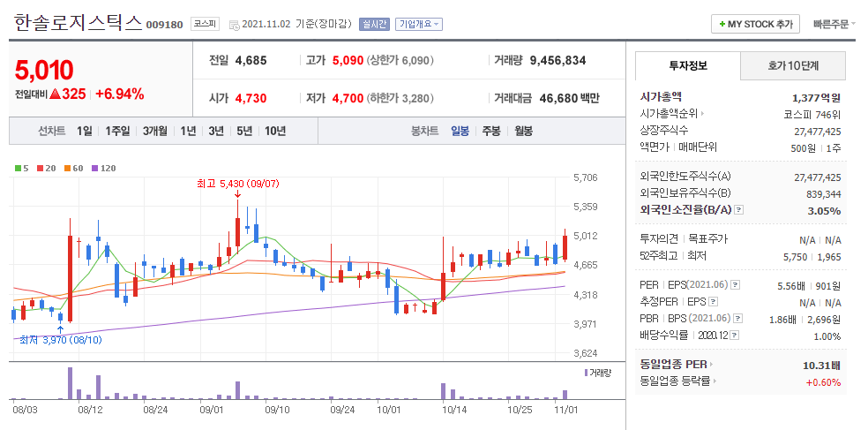Click the 10/14 date on chart axis

[x=454, y=410]
